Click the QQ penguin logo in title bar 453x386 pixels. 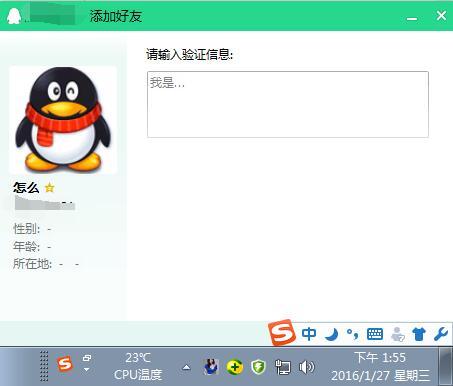tap(14, 16)
